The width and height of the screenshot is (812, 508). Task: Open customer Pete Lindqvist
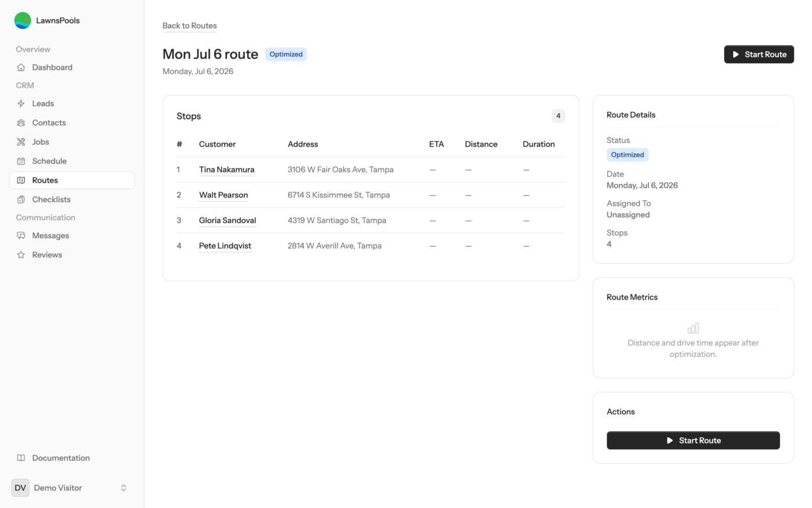point(225,246)
